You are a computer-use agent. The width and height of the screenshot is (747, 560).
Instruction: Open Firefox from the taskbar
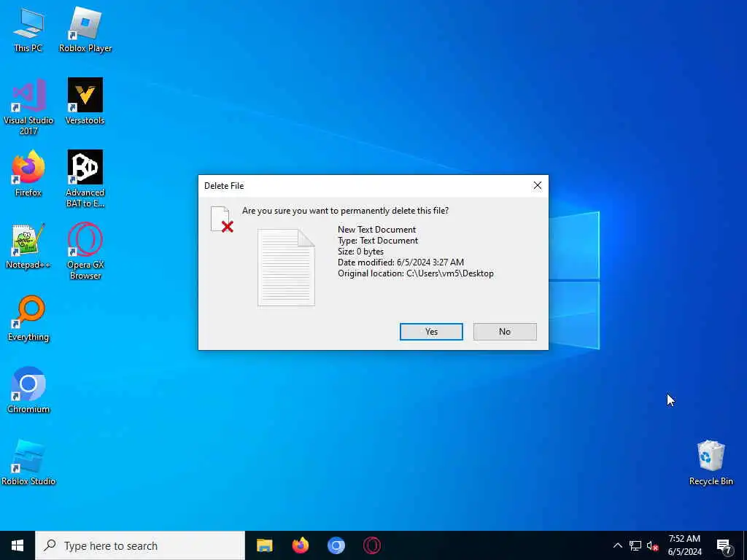click(300, 545)
